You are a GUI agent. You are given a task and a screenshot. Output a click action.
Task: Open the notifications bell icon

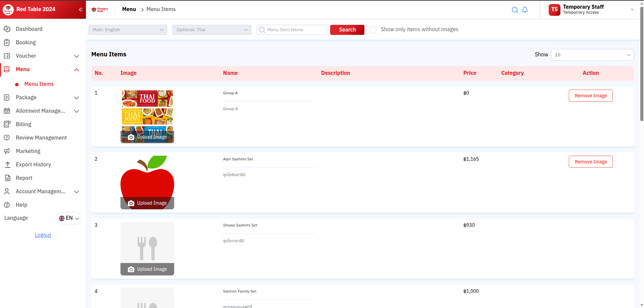point(525,10)
